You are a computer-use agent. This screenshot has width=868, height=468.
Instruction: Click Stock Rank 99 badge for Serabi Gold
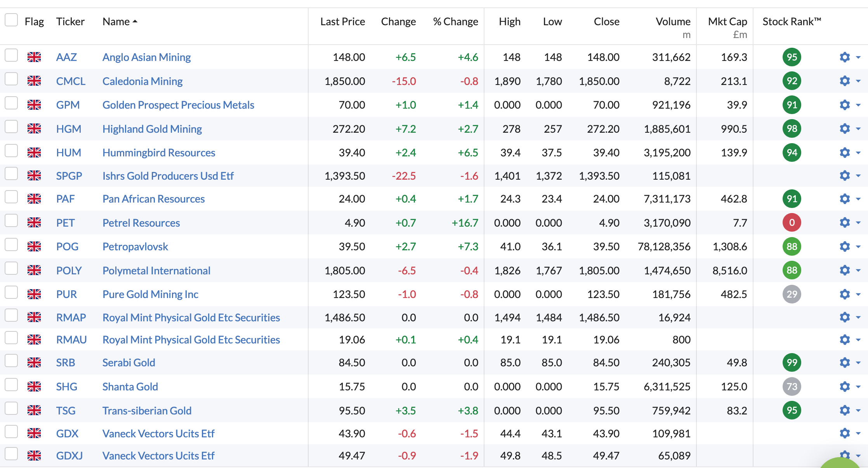792,362
